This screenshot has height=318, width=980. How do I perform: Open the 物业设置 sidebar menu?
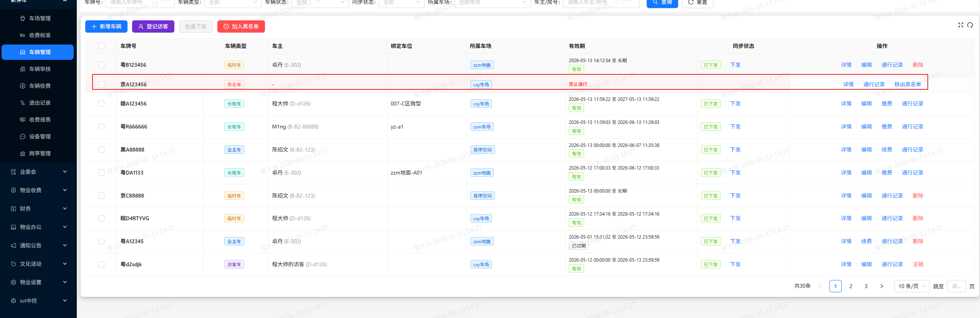pyautogui.click(x=38, y=282)
